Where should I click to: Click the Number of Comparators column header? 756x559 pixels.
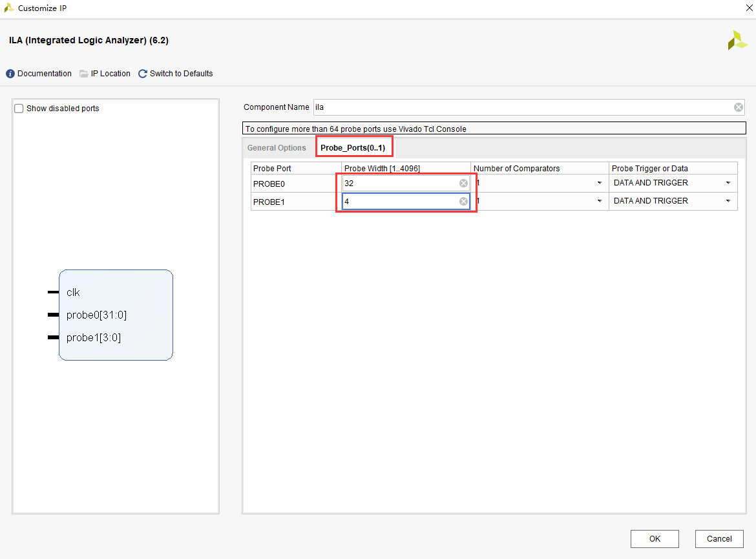point(516,168)
